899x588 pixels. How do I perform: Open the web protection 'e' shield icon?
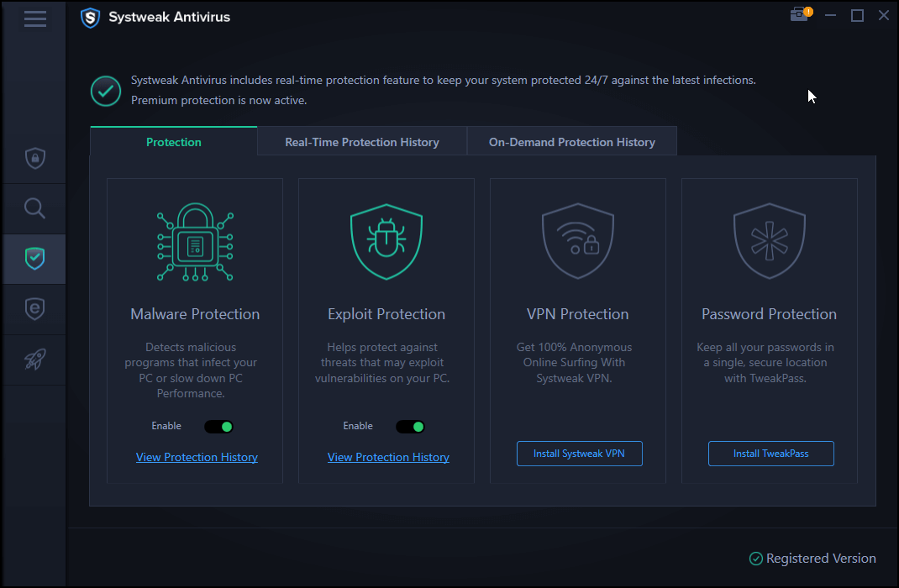coord(34,309)
